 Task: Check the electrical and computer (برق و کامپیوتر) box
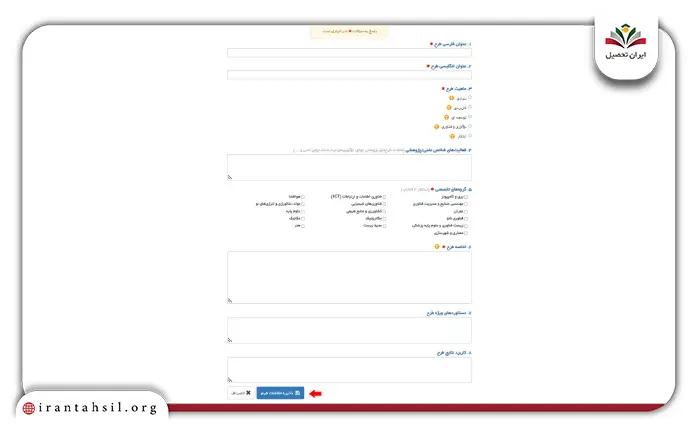[x=466, y=197]
